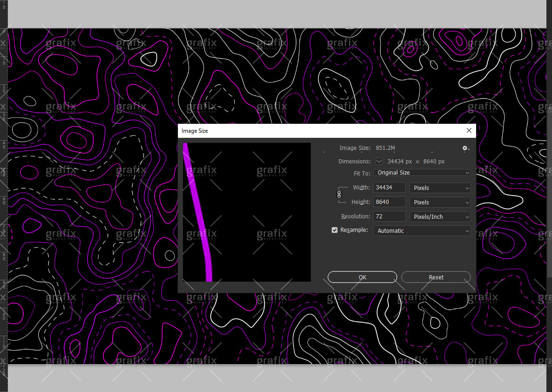Open the Width units dropdown

click(440, 188)
